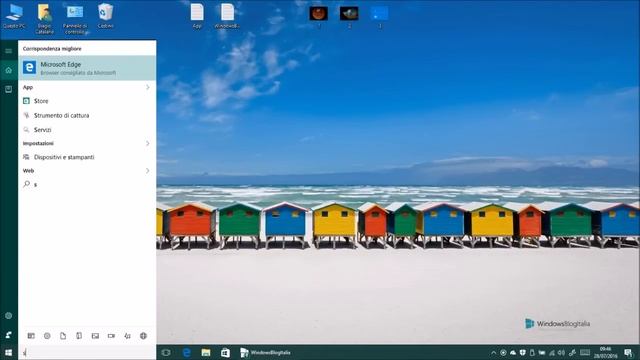Open Dispositivi e stampanti setting
This screenshot has width=640, height=360.
pyautogui.click(x=87, y=157)
